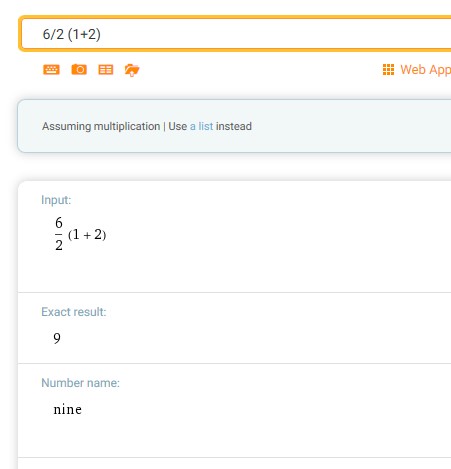Follow the "a list" link
This screenshot has height=469, width=451.
click(201, 126)
